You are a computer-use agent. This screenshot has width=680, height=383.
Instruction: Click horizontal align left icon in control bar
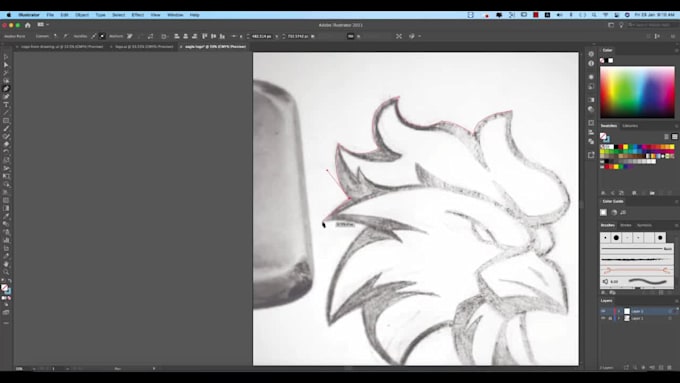coord(177,36)
